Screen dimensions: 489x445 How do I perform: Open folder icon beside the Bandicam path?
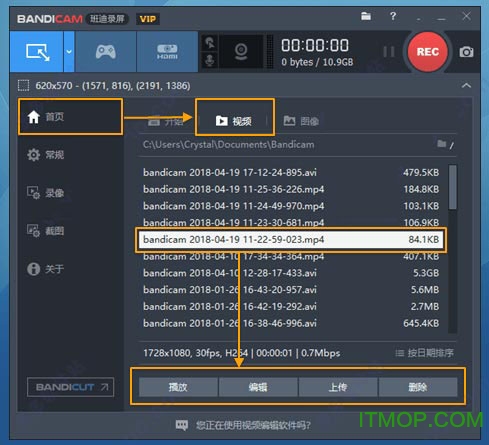(x=442, y=144)
